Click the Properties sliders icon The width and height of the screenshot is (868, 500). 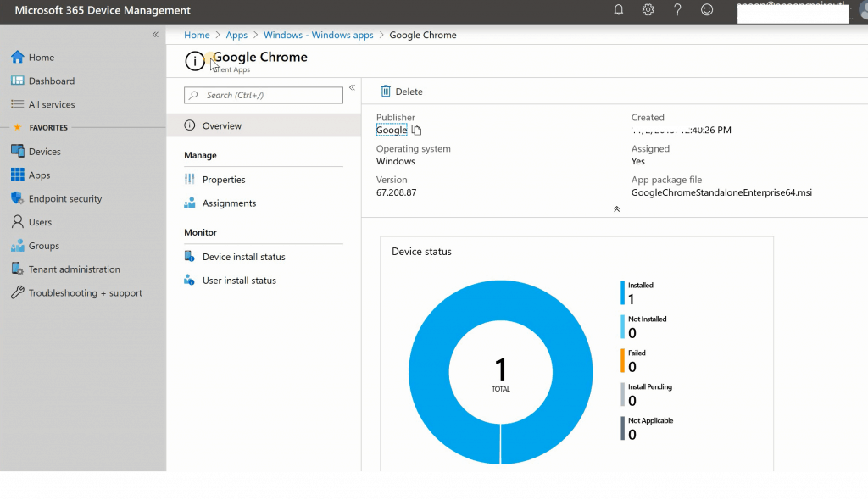coord(190,179)
